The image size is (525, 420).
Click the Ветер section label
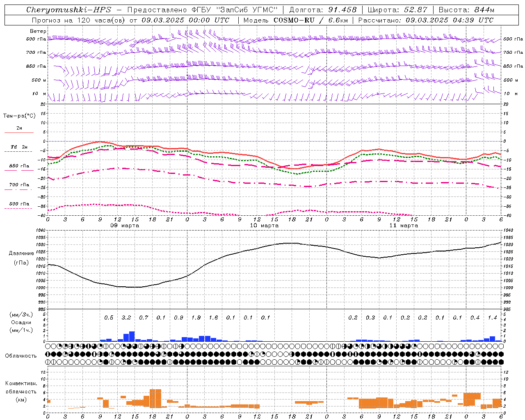[38, 31]
